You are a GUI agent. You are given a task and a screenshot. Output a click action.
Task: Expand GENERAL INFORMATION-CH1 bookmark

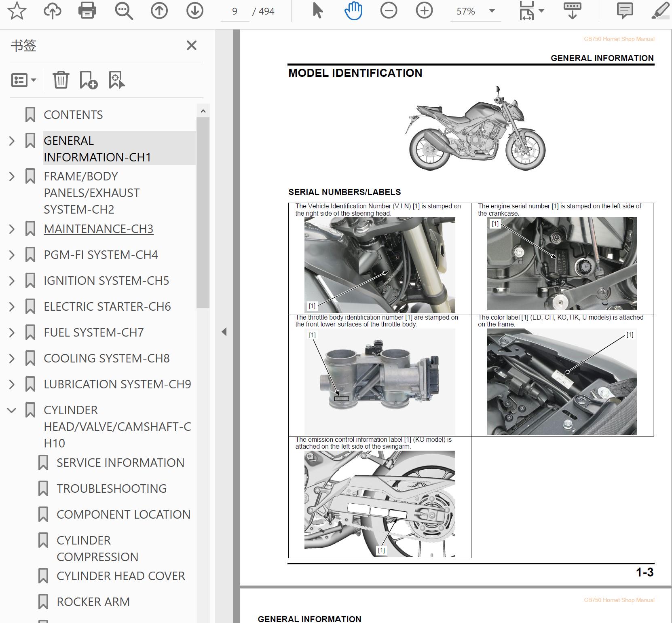[x=12, y=141]
